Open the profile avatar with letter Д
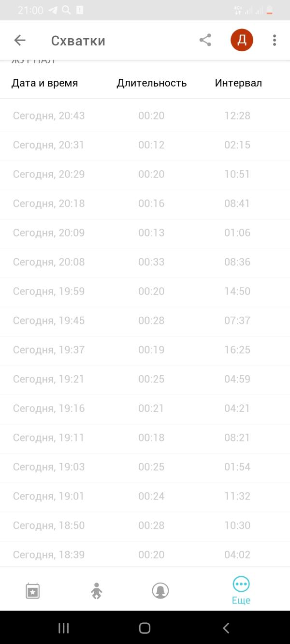290x644 pixels. [x=242, y=40]
